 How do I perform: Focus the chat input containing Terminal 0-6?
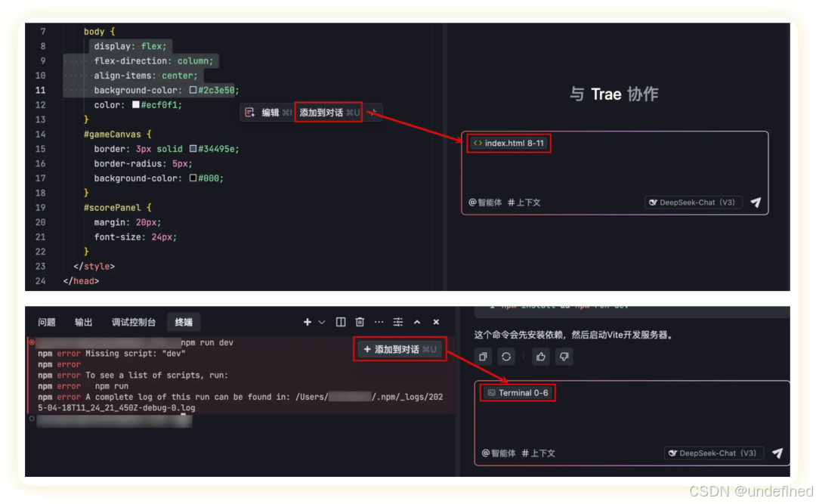pos(632,423)
